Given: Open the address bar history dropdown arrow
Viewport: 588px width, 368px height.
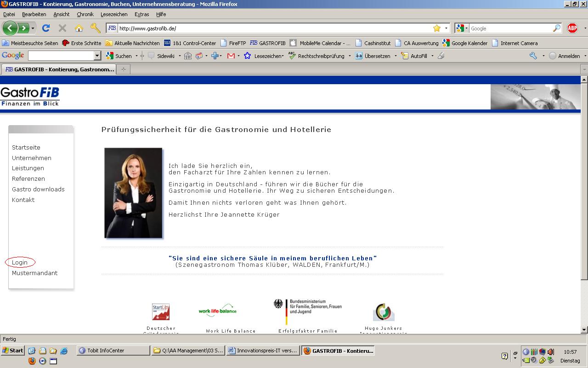Looking at the screenshot, I should [x=446, y=28].
